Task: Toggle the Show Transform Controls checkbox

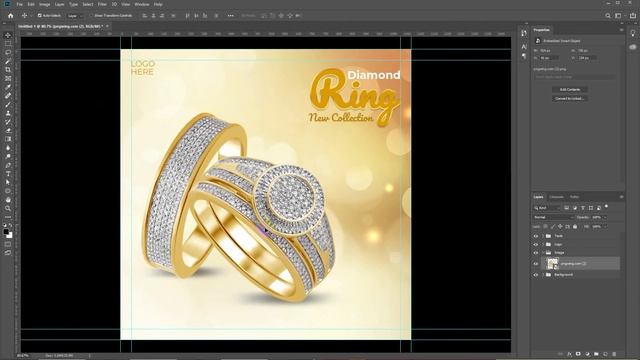Action: [91, 16]
